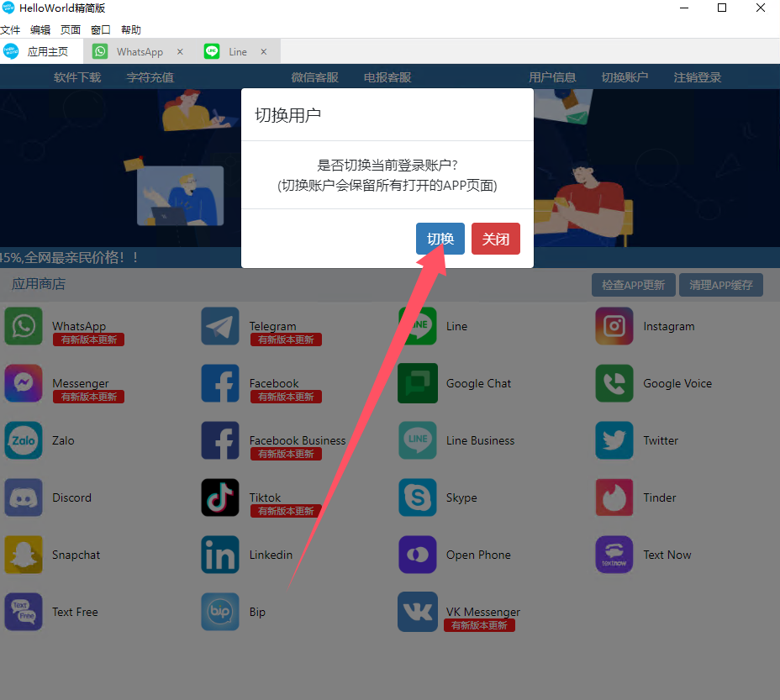Open the Linkedin app icon

click(220, 555)
